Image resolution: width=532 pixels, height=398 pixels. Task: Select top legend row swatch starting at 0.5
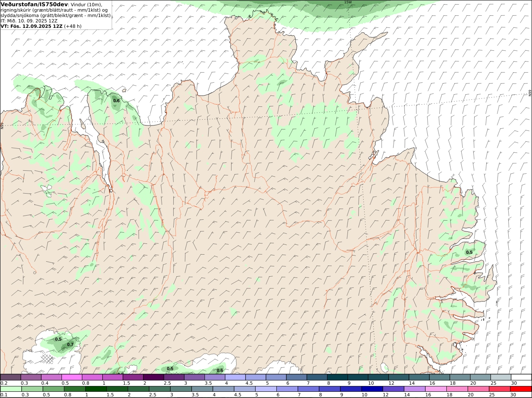pos(71,377)
